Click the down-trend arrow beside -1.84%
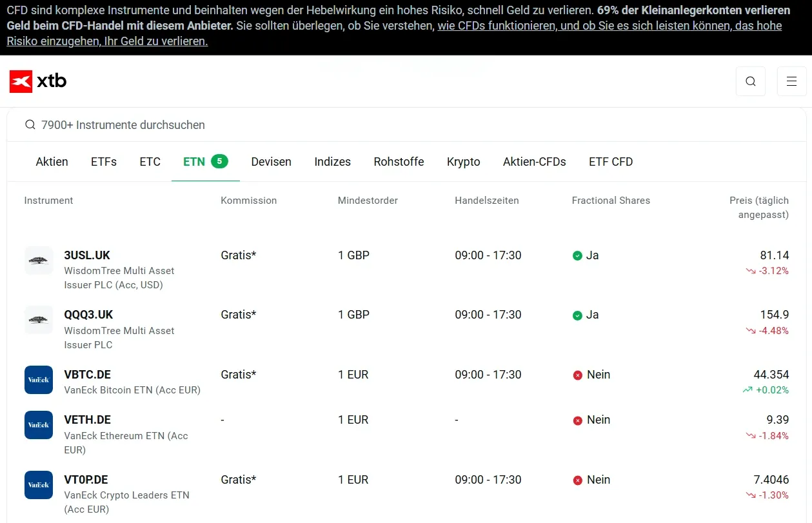 [x=751, y=436]
